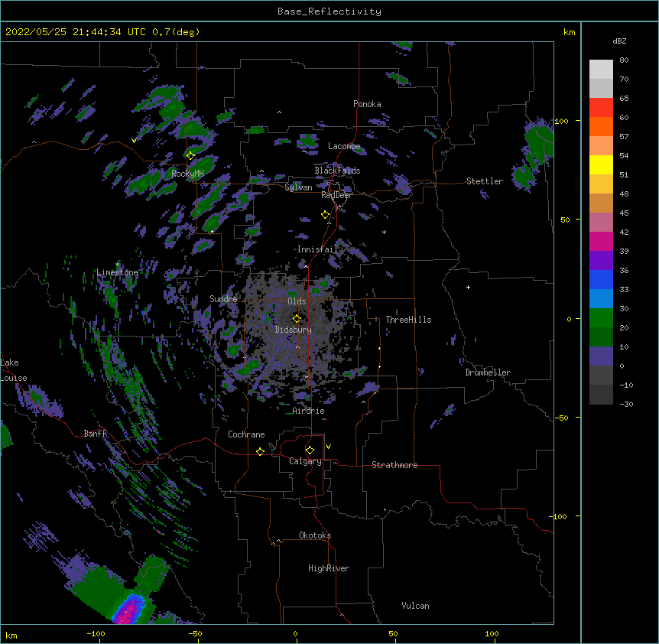Viewport: 659px width, 644px height.
Task: Click the Strathmore town label
Action: point(394,465)
